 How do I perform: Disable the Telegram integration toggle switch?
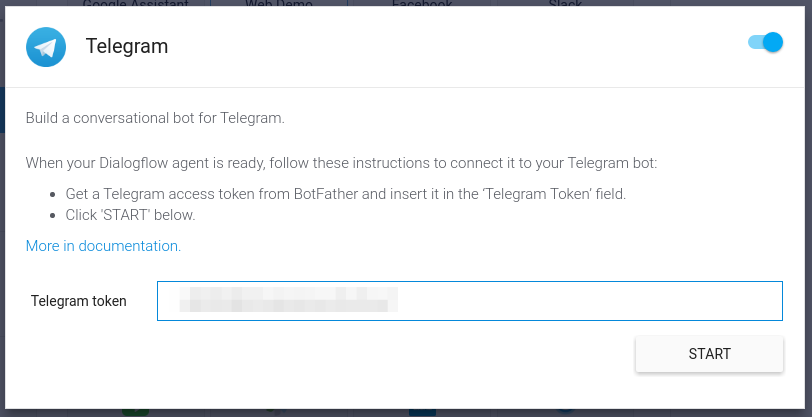pos(765,43)
